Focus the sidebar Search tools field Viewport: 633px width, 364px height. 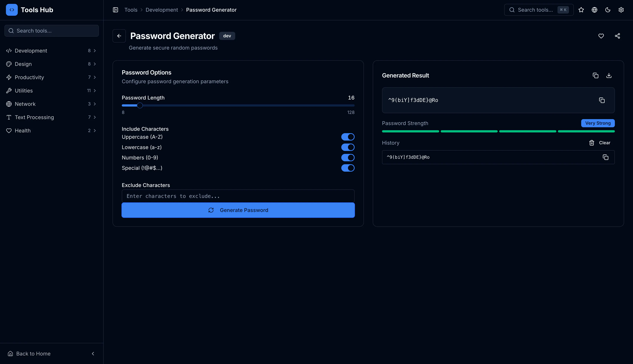coord(51,31)
